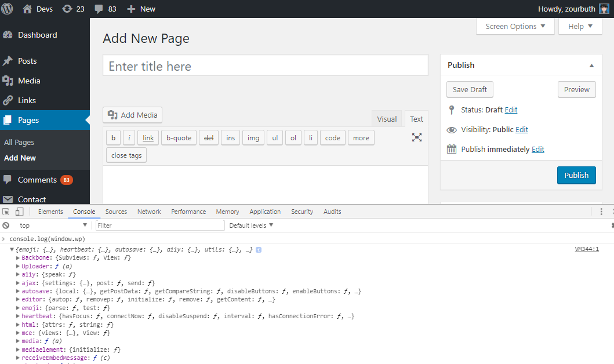Viewport: 614px width, 364px height.
Task: Collapse the Publish panel using arrow toggle
Action: (x=591, y=65)
